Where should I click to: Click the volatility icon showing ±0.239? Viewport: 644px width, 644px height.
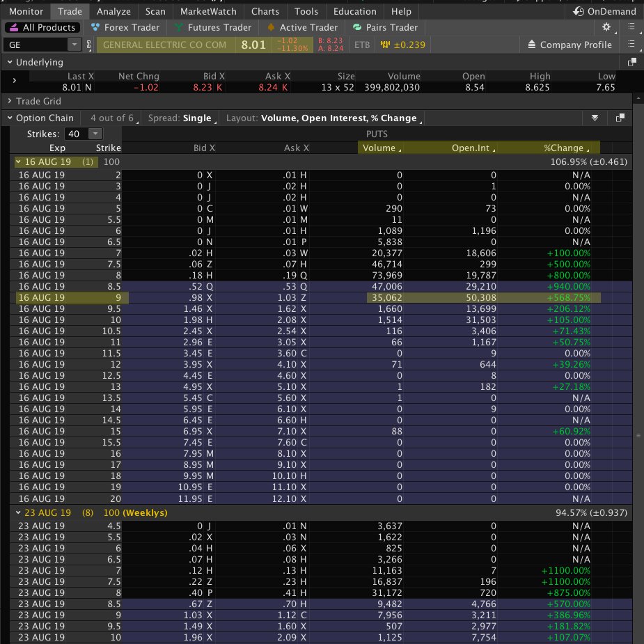pyautogui.click(x=385, y=45)
